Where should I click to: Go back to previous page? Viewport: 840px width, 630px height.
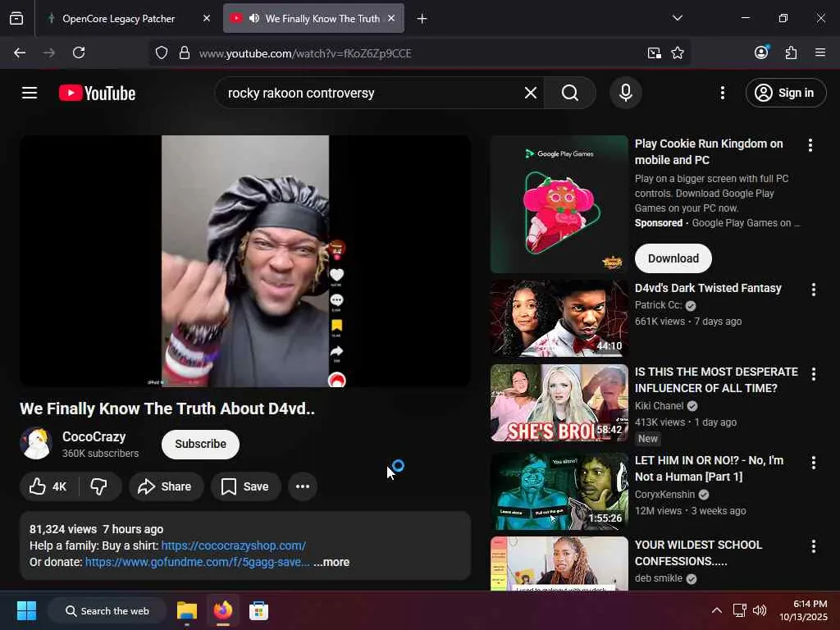(x=20, y=52)
